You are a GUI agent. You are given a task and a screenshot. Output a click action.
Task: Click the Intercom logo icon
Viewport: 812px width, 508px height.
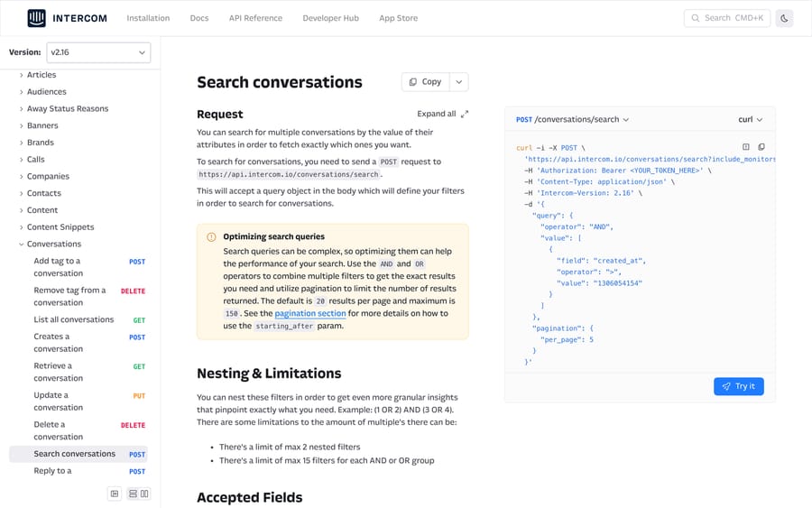36,18
